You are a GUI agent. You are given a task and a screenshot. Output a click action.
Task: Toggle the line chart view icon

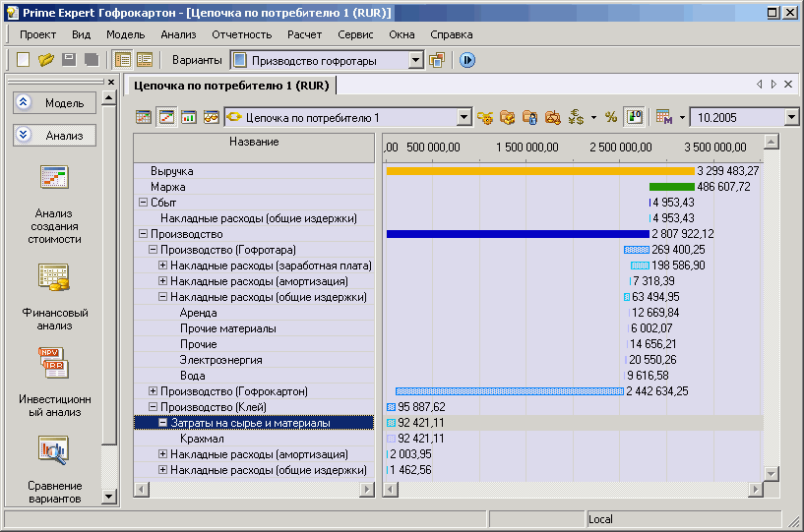(x=166, y=117)
